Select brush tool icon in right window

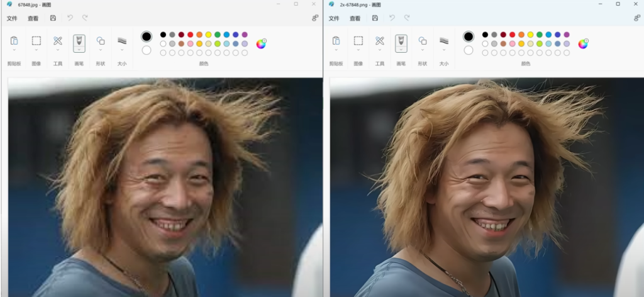(401, 41)
